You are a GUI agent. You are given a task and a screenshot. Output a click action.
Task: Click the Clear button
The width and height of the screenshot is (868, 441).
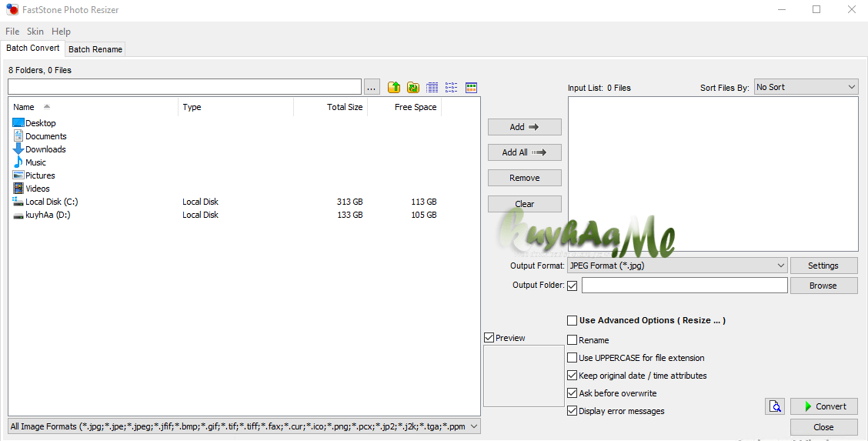click(524, 204)
